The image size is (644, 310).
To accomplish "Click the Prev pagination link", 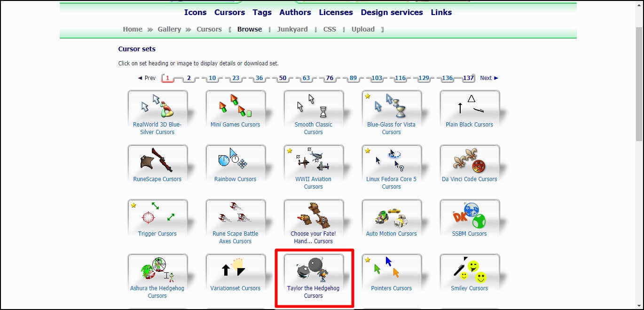I will (147, 78).
